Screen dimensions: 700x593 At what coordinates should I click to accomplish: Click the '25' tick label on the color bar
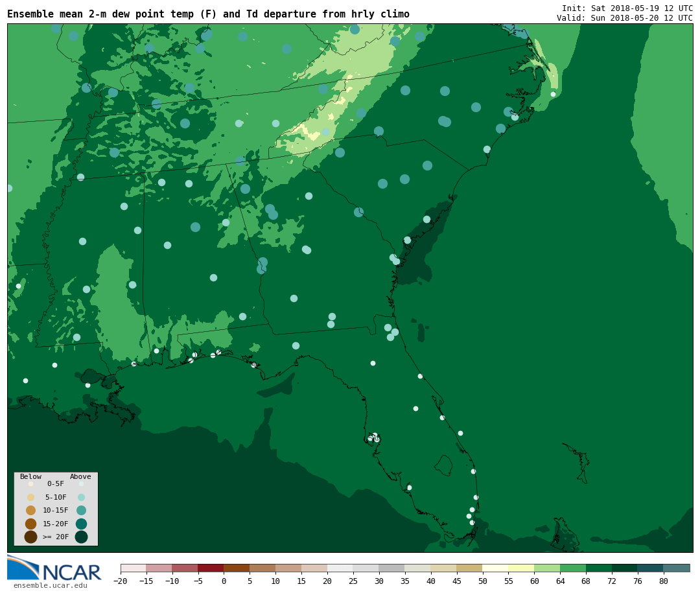pyautogui.click(x=354, y=581)
